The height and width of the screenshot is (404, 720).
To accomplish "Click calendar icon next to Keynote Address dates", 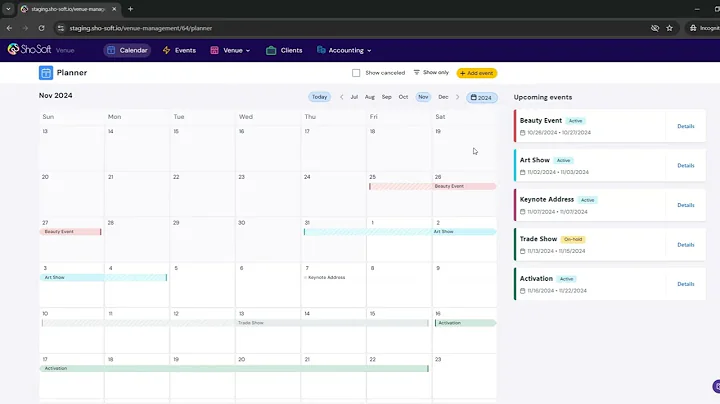I will click(x=523, y=212).
